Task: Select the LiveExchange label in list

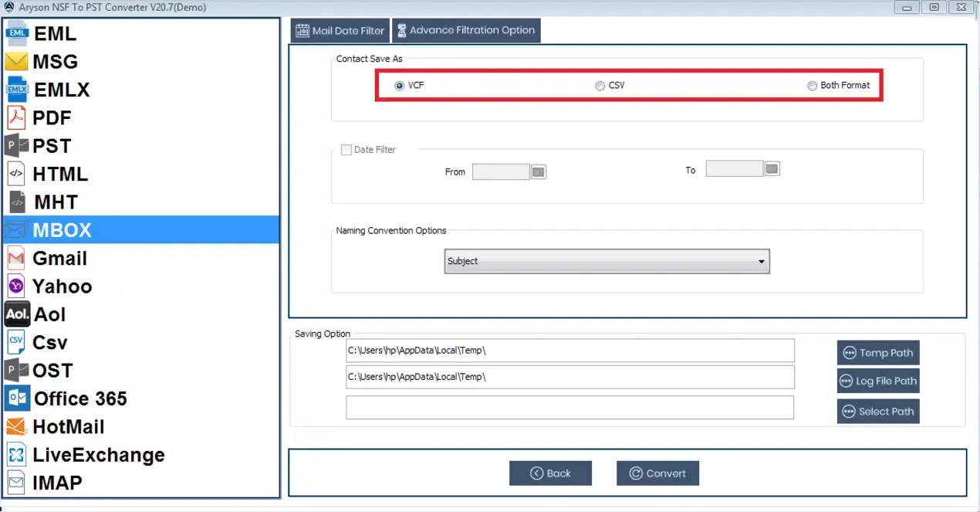Action: click(x=99, y=455)
